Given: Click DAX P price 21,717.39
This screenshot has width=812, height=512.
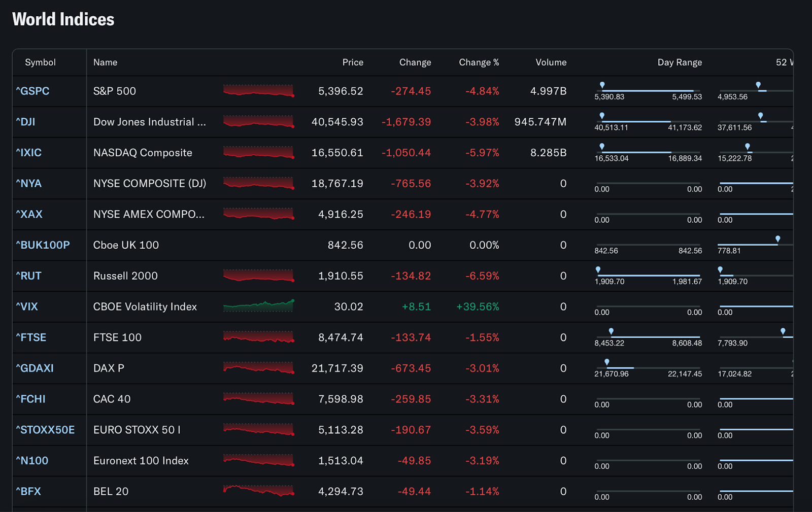Looking at the screenshot, I should (x=337, y=368).
